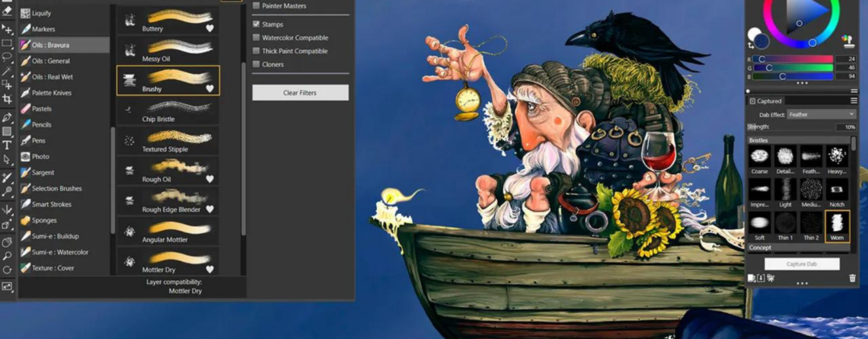
Task: Select the Coarse bristle dab thumbnail
Action: [x=759, y=159]
